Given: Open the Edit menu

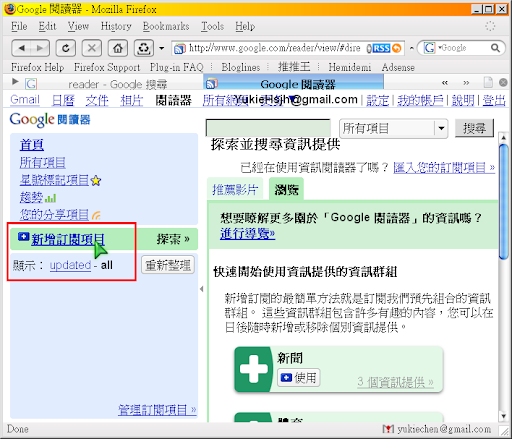Looking at the screenshot, I should click(47, 26).
